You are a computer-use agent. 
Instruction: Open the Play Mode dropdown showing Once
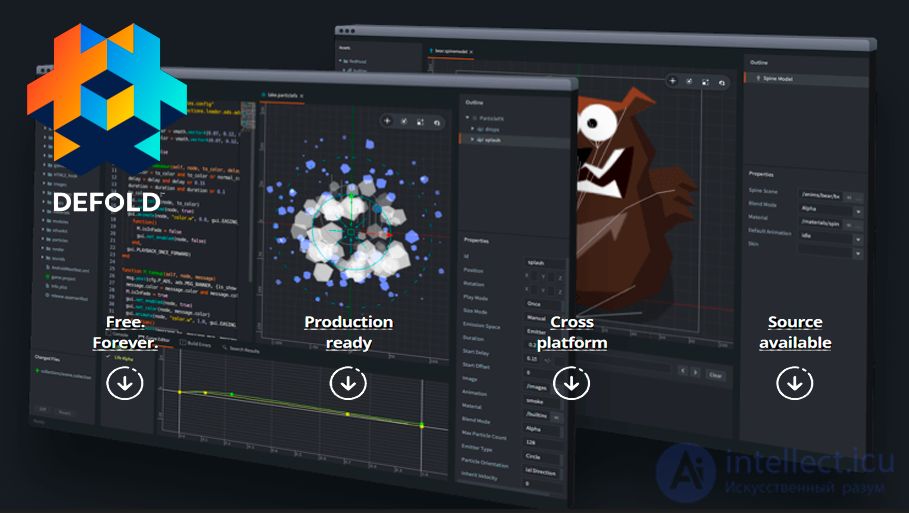pos(543,304)
